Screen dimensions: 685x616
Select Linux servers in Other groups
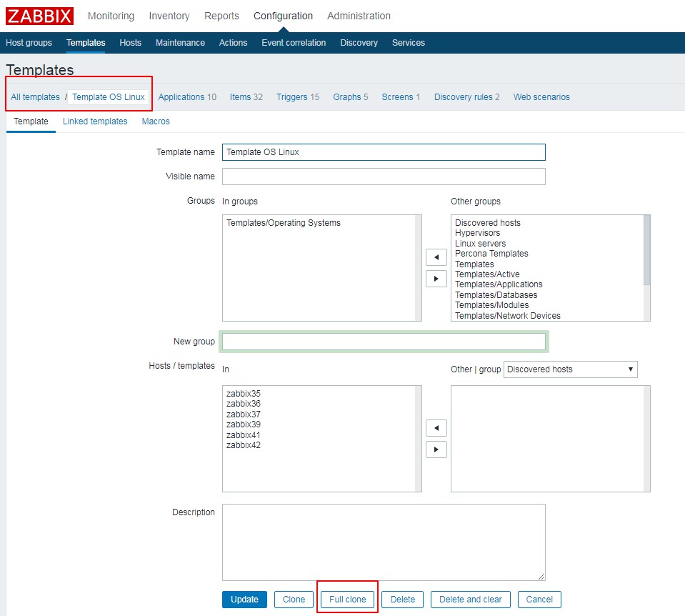[480, 244]
